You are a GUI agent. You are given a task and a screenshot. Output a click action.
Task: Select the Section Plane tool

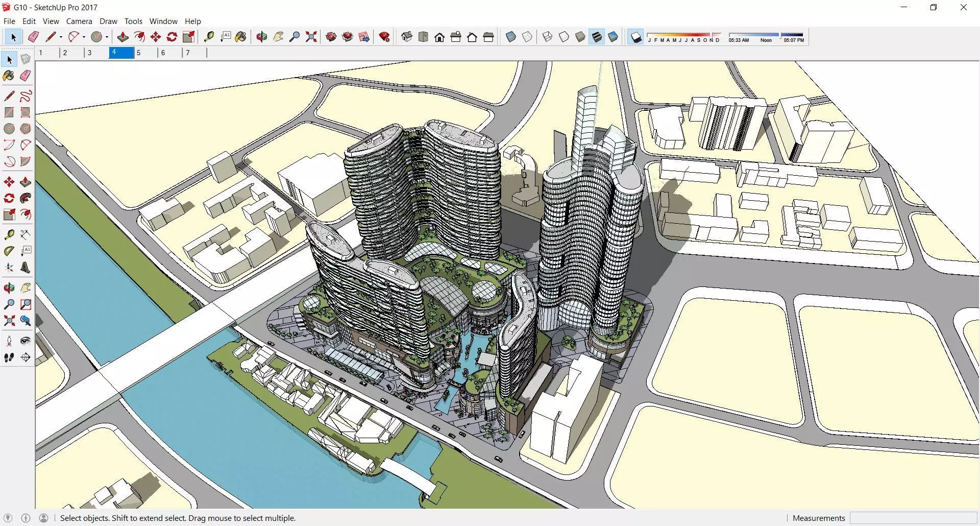pyautogui.click(x=26, y=357)
